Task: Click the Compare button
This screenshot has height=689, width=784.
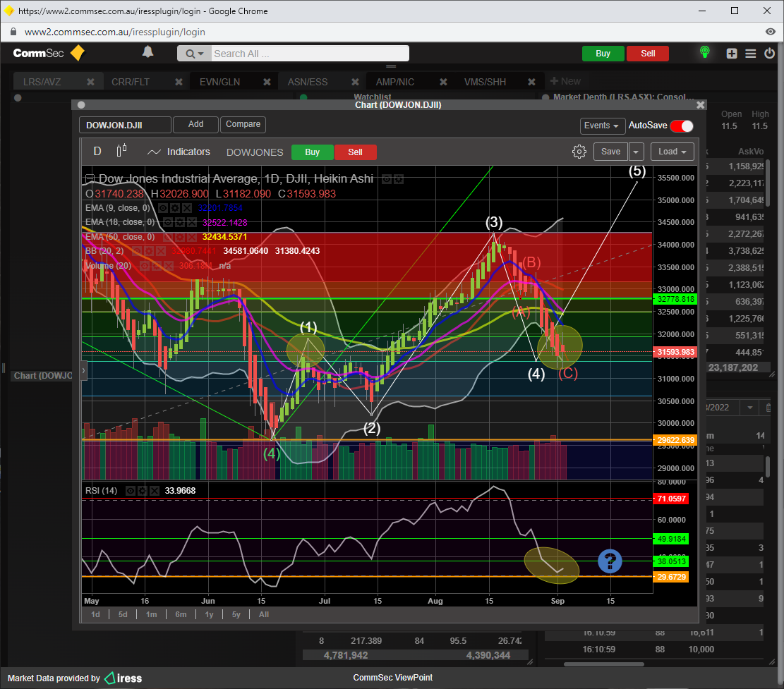Action: click(243, 124)
